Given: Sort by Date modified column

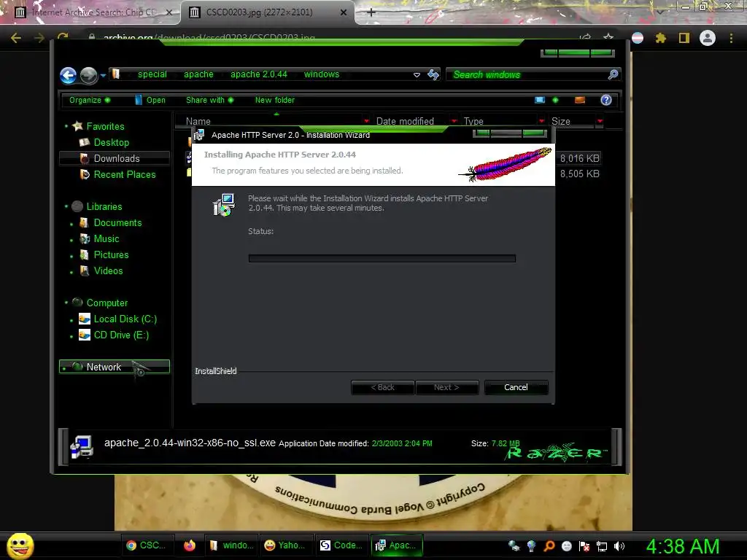Looking at the screenshot, I should pyautogui.click(x=405, y=122).
